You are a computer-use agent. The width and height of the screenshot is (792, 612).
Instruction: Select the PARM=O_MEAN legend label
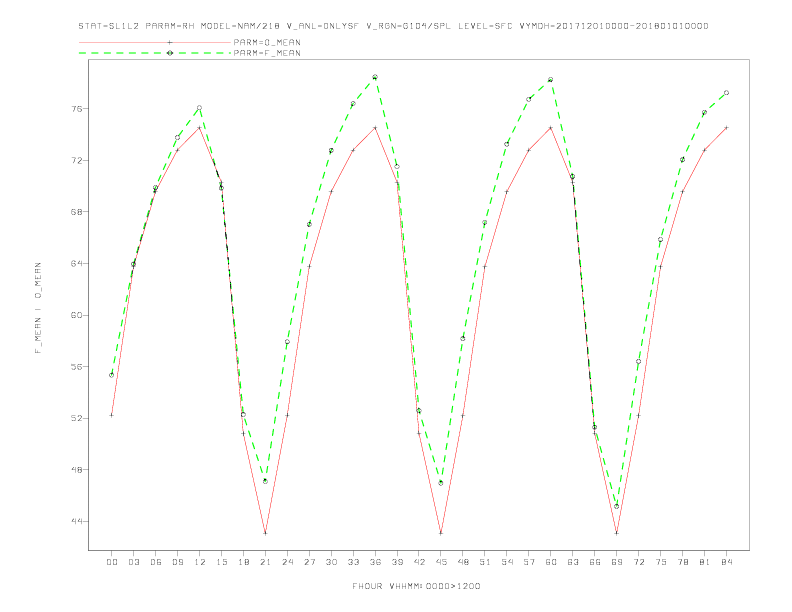click(267, 42)
